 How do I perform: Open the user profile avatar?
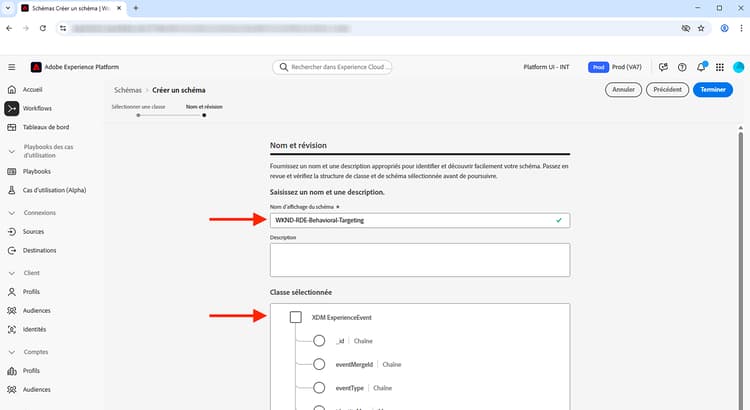(739, 67)
